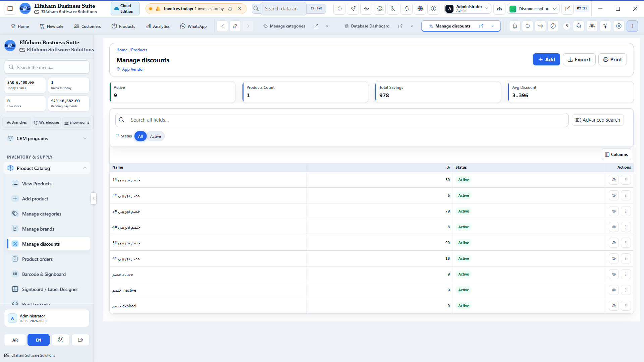
Task: Follow the Home breadcrumb link
Action: [122, 50]
